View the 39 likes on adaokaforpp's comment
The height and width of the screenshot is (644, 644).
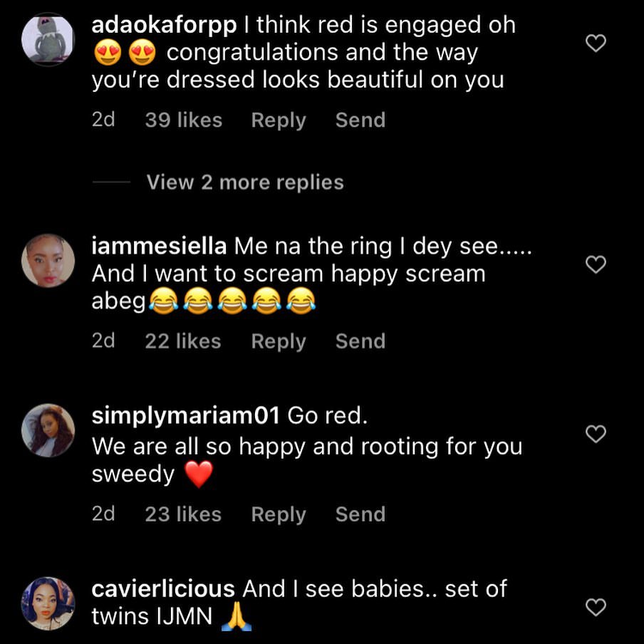click(183, 120)
